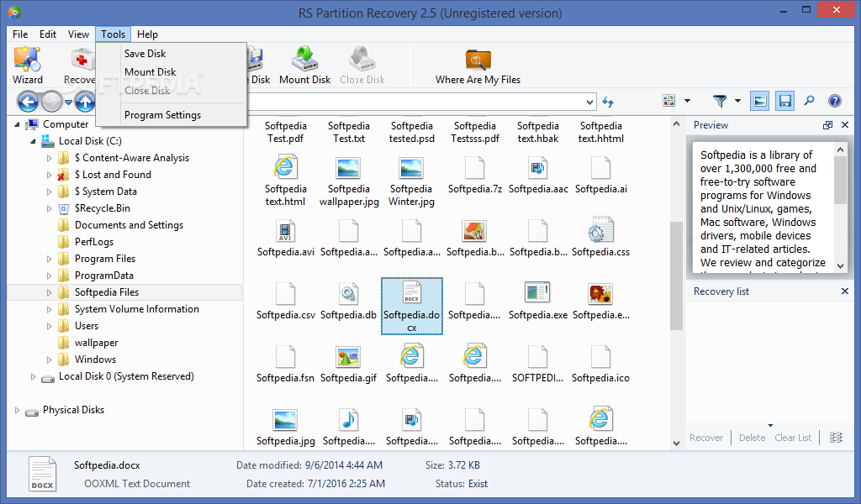Click the filter funnel icon
This screenshot has width=861, height=504.
pyautogui.click(x=720, y=100)
